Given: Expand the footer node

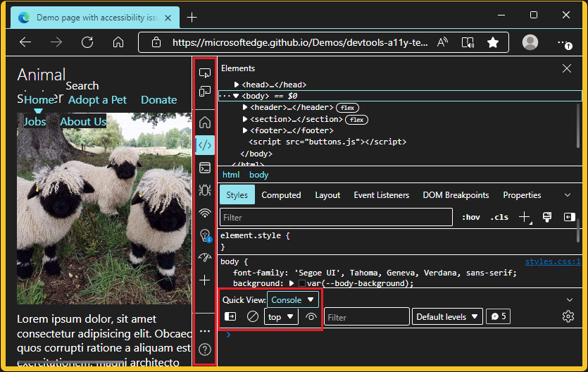Looking at the screenshot, I should tap(245, 130).
